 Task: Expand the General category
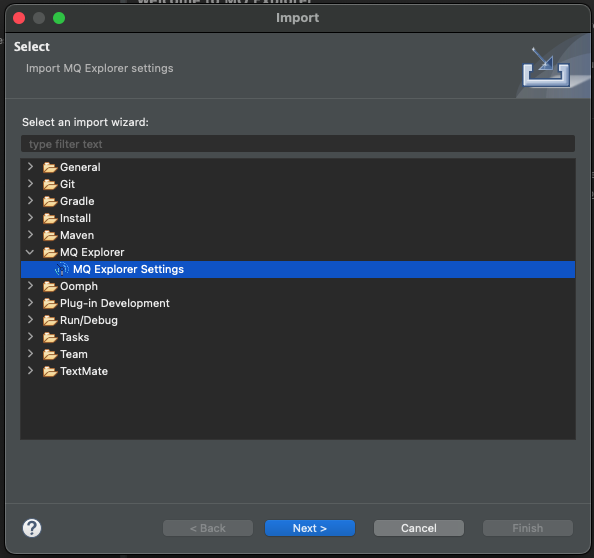click(x=30, y=166)
